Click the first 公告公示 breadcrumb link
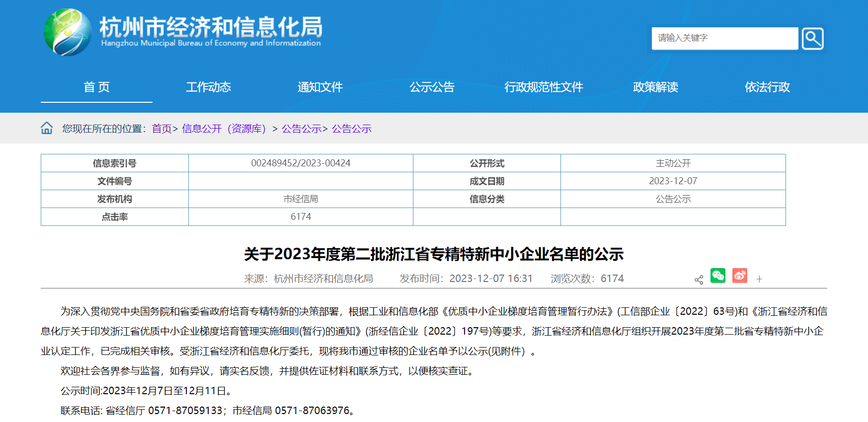This screenshot has width=868, height=422. [302, 129]
